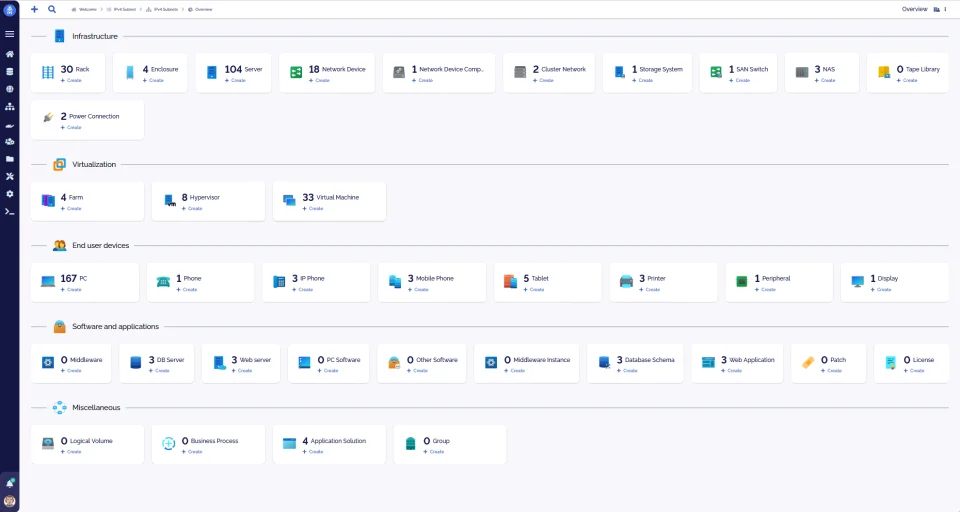Image resolution: width=960 pixels, height=512 pixels.
Task: Click Create under Virtual Machine card
Action: click(x=313, y=208)
